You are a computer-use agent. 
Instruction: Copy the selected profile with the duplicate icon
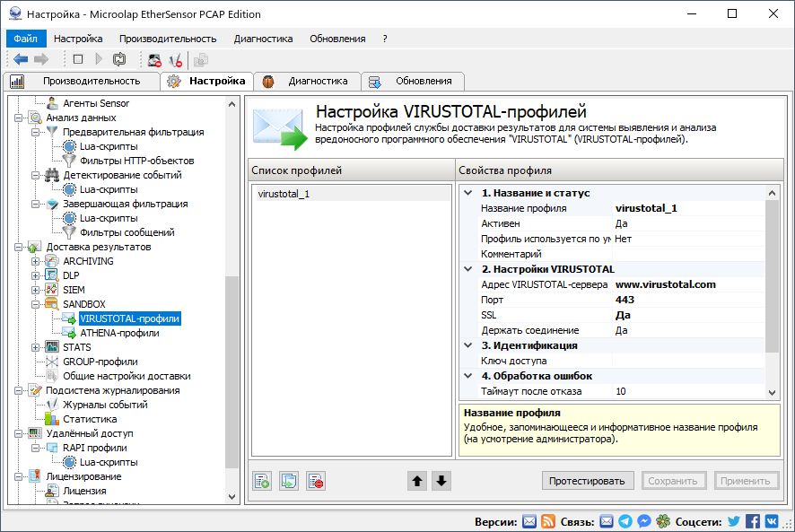(288, 481)
